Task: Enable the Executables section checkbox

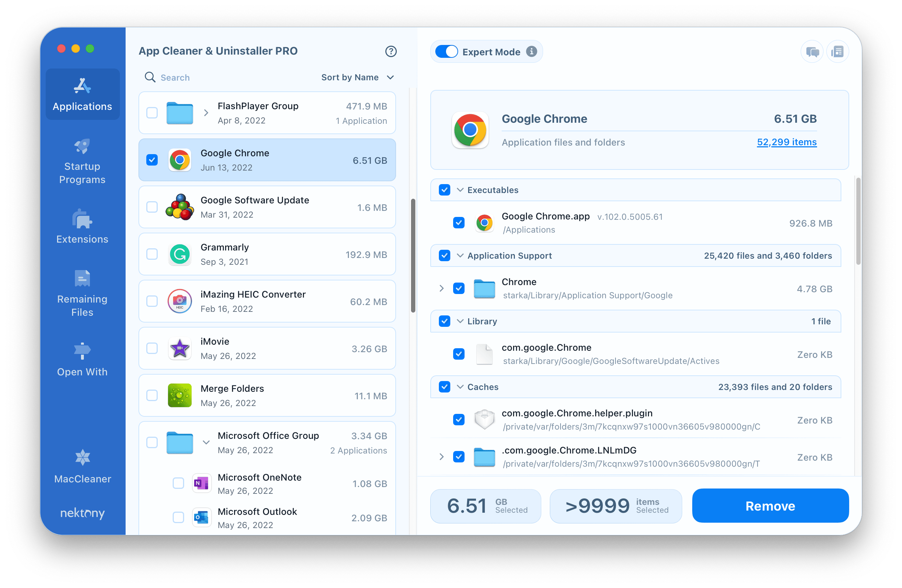Action: (445, 190)
